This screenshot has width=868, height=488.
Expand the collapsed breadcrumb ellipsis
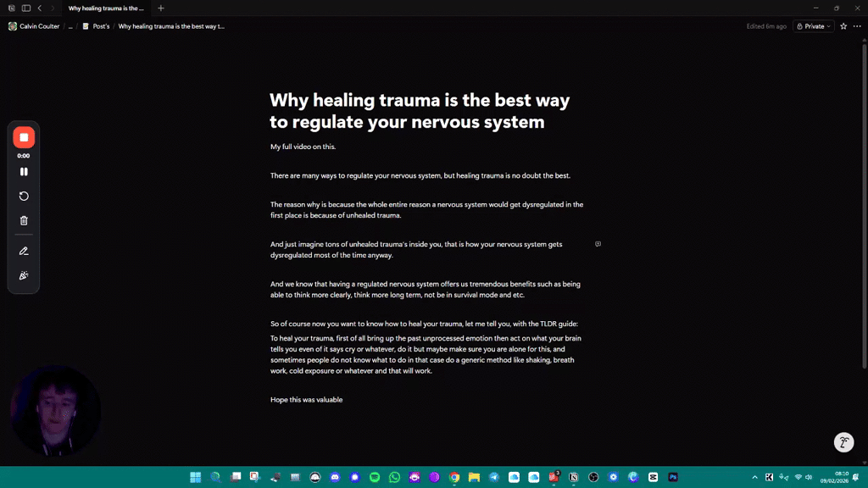point(71,26)
